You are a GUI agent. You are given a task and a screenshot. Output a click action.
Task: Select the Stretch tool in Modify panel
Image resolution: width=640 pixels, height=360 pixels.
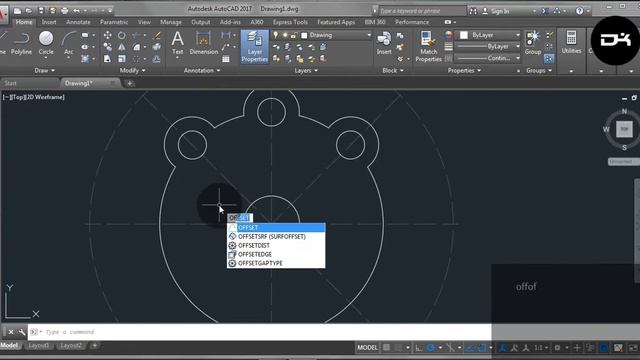[107, 59]
